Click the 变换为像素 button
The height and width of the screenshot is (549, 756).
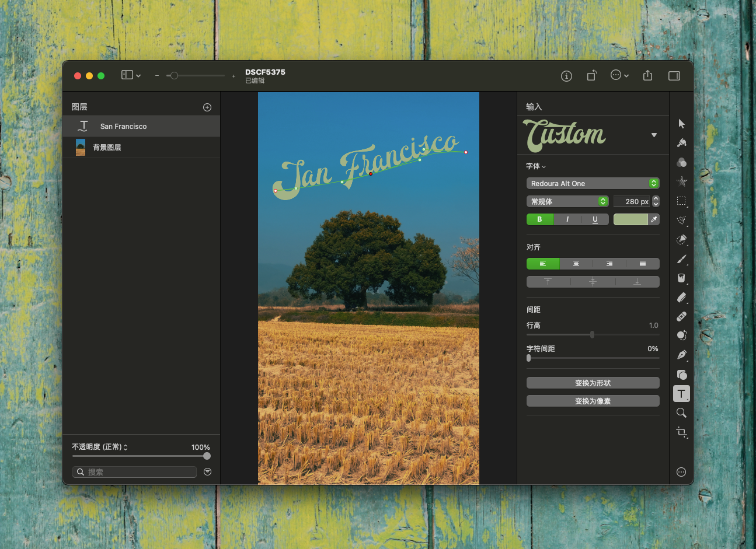coord(593,401)
